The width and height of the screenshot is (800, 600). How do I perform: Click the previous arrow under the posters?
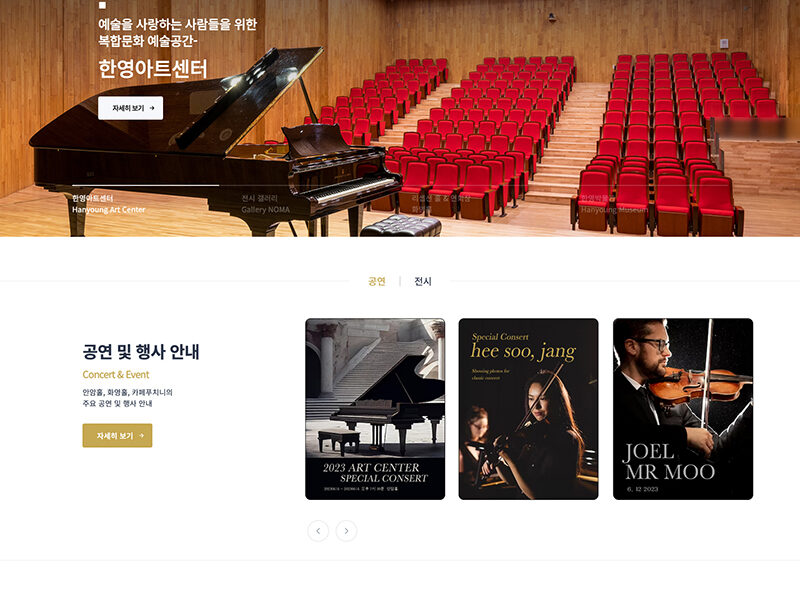pyautogui.click(x=318, y=531)
